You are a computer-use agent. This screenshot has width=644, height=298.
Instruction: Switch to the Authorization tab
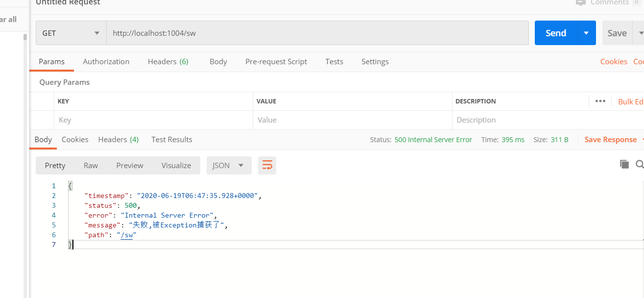click(x=106, y=62)
